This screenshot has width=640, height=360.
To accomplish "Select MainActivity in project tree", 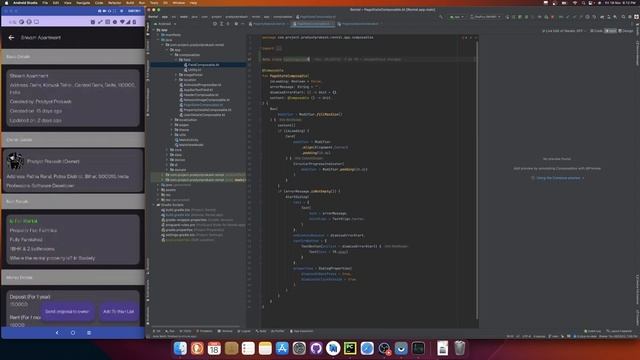I will [x=187, y=140].
